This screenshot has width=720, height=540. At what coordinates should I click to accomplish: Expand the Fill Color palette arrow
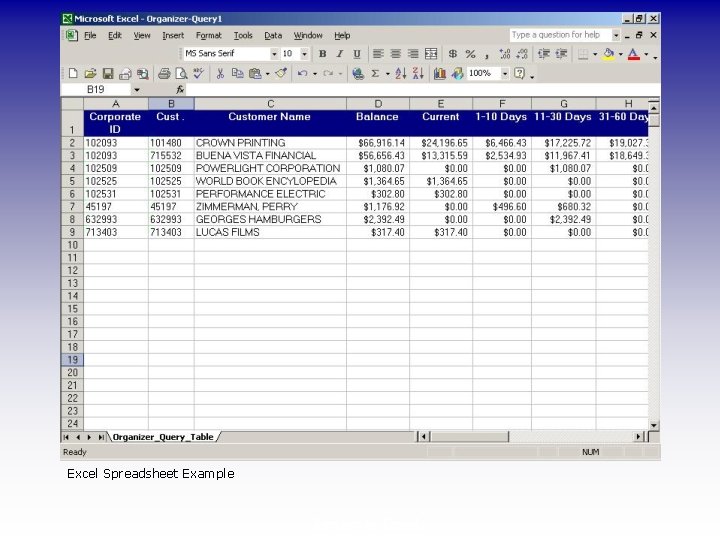pos(621,54)
